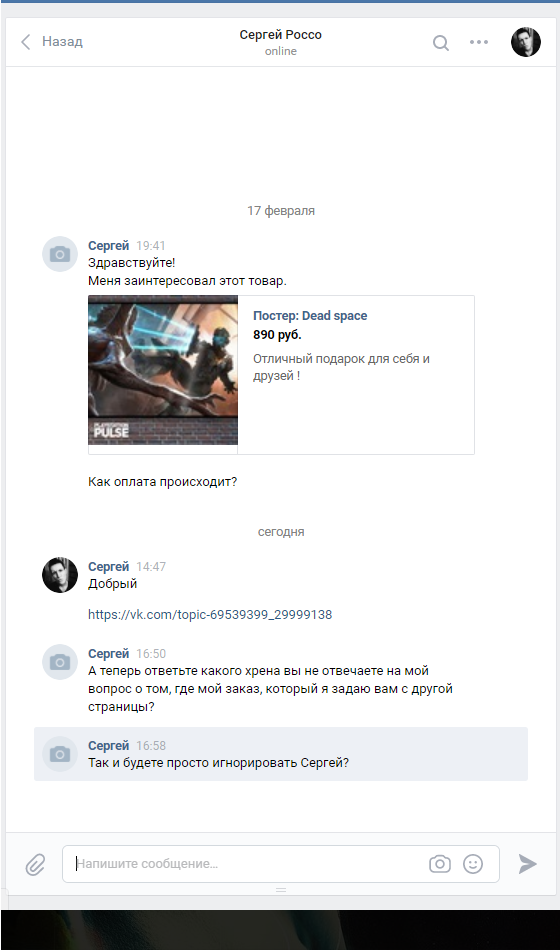Go back using the Назад button
This screenshot has height=950, width=560.
52,42
